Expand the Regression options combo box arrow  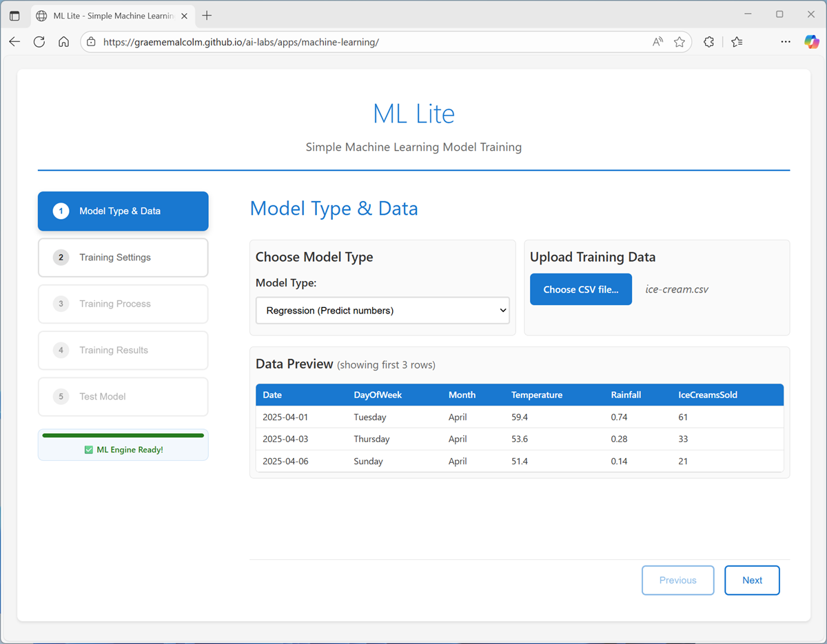502,310
